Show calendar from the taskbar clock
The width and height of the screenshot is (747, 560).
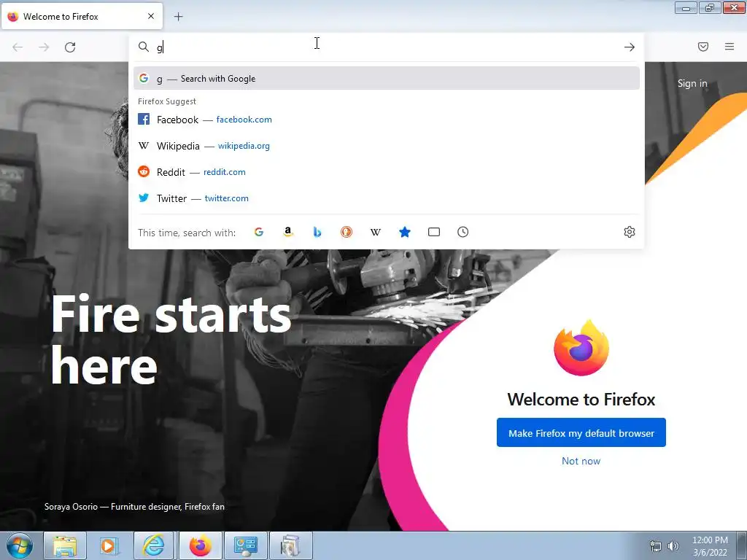710,546
